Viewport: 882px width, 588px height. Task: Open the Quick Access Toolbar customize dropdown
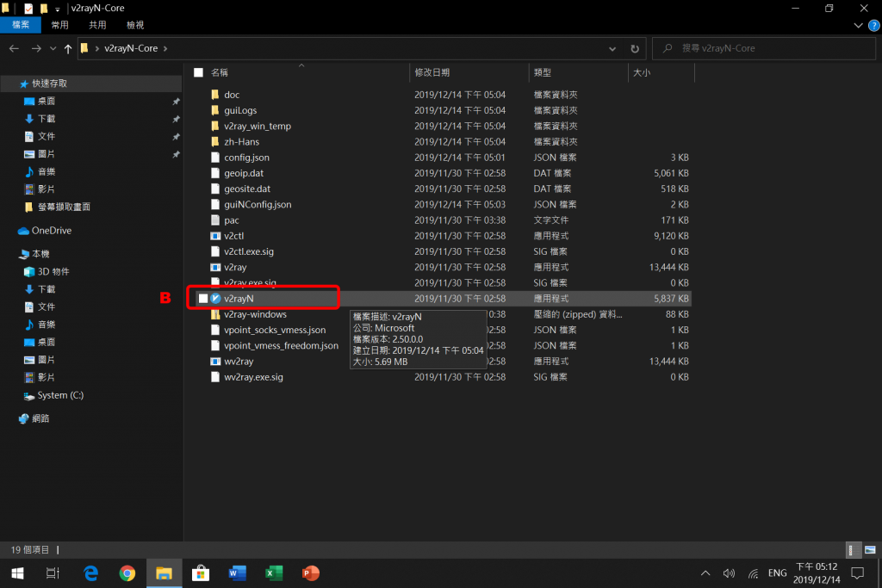(x=58, y=9)
